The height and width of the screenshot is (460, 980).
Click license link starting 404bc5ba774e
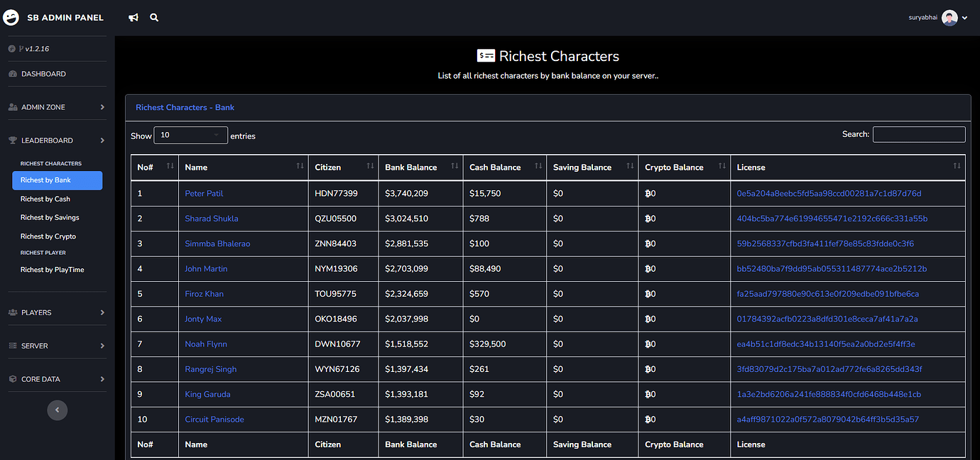point(832,219)
